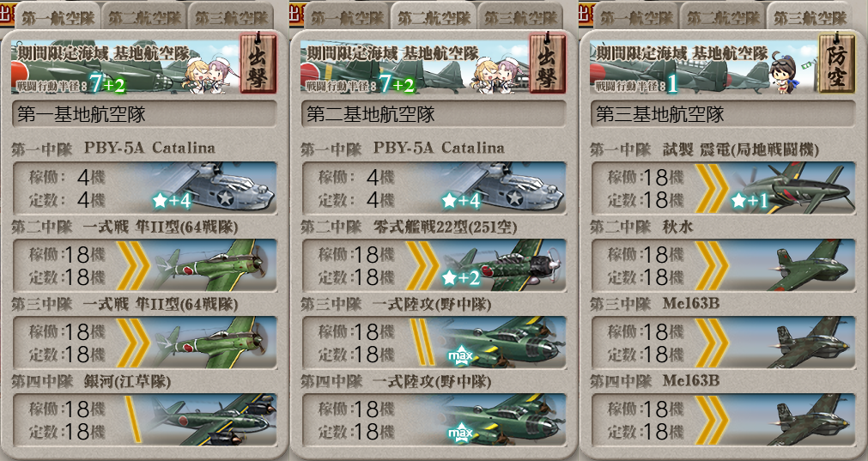Select first squadron PBY-5A Catalina in first air base

(x=144, y=188)
